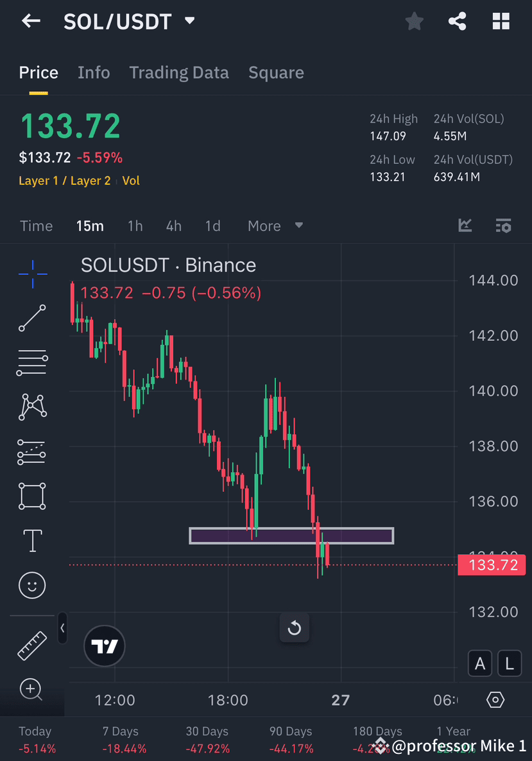Open the Info tab
Image resolution: width=532 pixels, height=761 pixels.
click(94, 73)
